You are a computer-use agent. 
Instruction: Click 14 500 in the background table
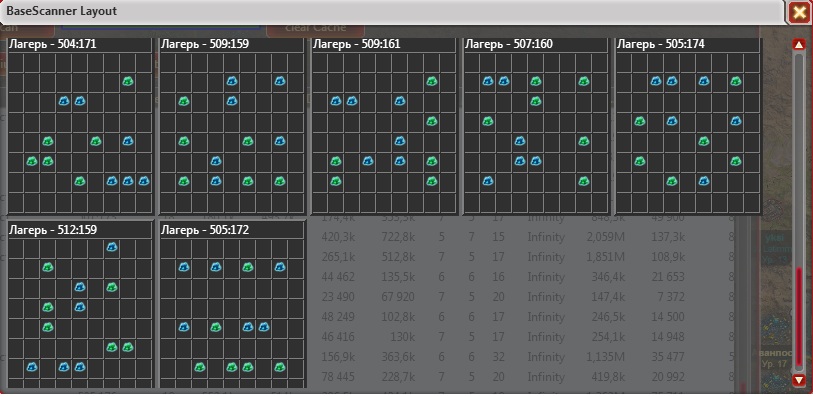(x=668, y=317)
